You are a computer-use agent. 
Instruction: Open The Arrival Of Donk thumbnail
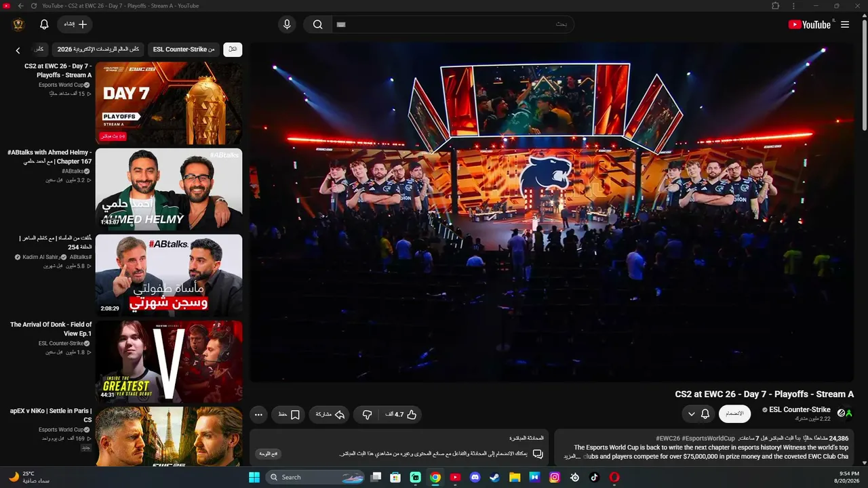tap(169, 361)
